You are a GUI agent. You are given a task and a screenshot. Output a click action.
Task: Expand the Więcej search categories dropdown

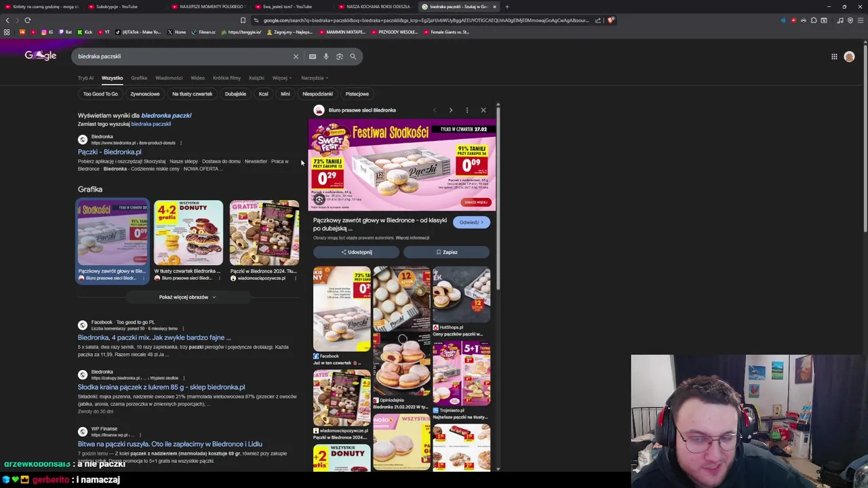(x=281, y=78)
